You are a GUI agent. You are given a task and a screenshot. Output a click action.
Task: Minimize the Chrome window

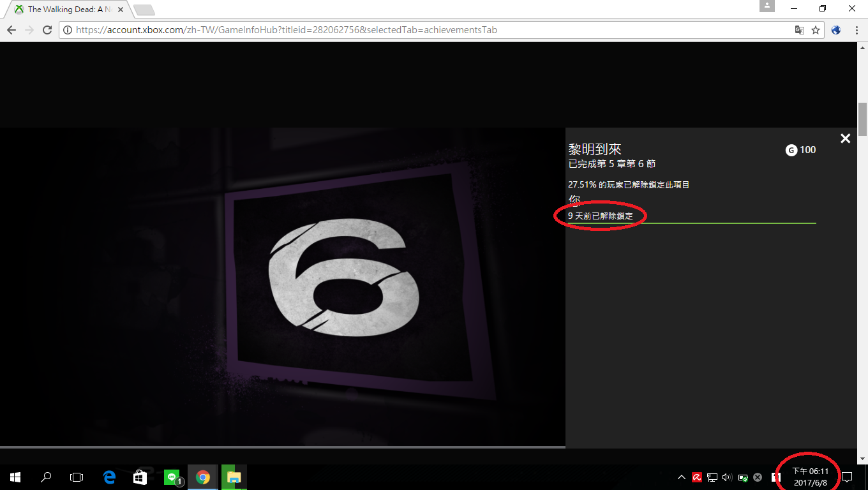[794, 8]
